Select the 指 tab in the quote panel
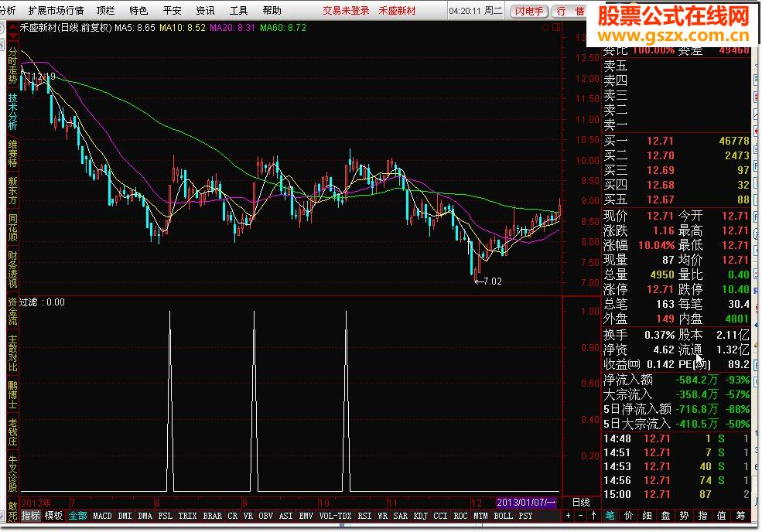The width and height of the screenshot is (762, 532). [703, 516]
